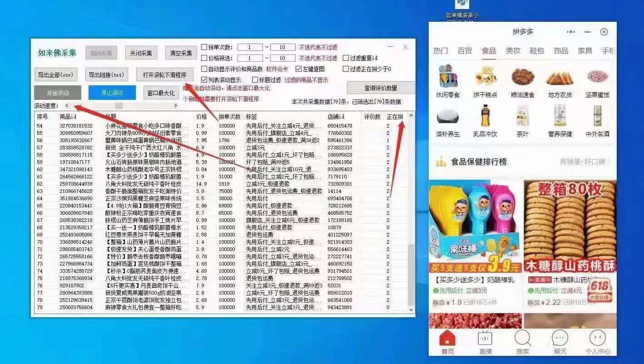Image resolution: width=644 pixels, height=364 pixels.
Task: Click the left arrow of 滚动速度 slider
Action: [67, 106]
